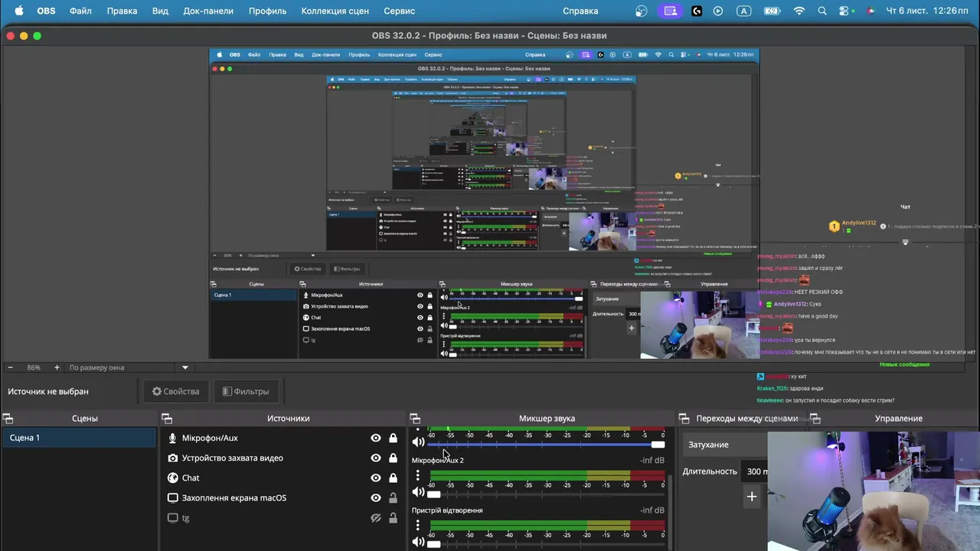Click the Мікрофон/Aux 2 volume slider
Image resolution: width=980 pixels, height=551 pixels.
(547, 494)
